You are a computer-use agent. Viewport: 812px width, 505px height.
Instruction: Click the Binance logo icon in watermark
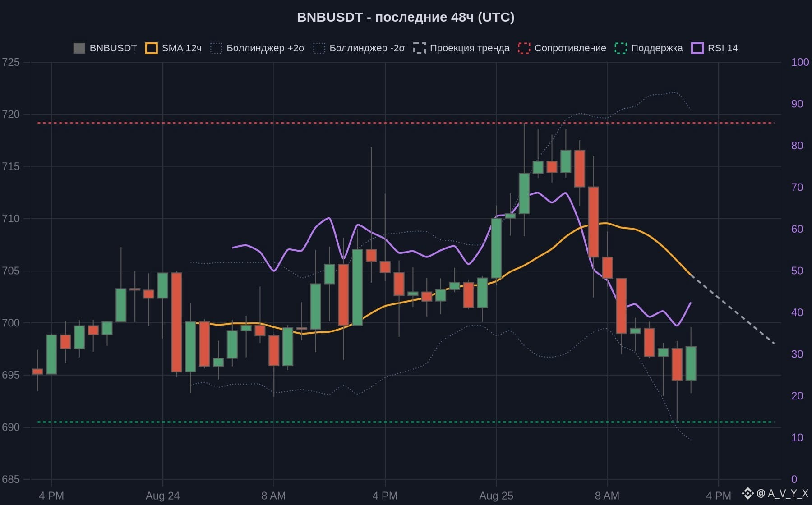pyautogui.click(x=747, y=493)
